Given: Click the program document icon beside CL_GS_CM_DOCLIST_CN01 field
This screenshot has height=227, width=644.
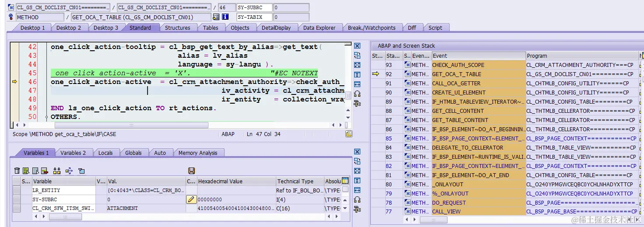Looking at the screenshot, I should [11, 7].
